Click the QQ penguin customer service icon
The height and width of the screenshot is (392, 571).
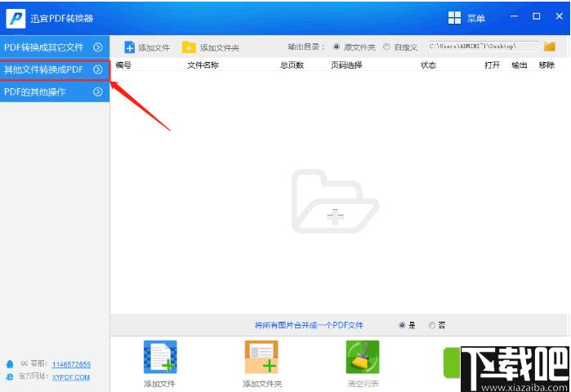pos(10,364)
